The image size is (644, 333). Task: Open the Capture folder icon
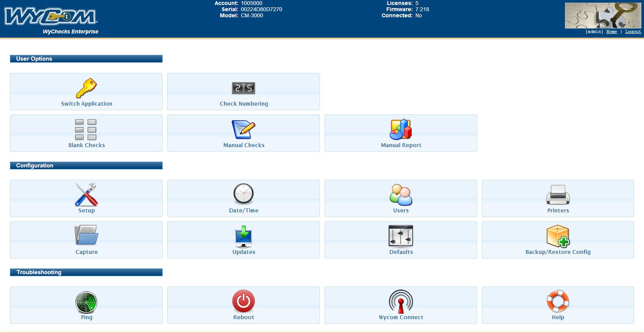coord(86,235)
